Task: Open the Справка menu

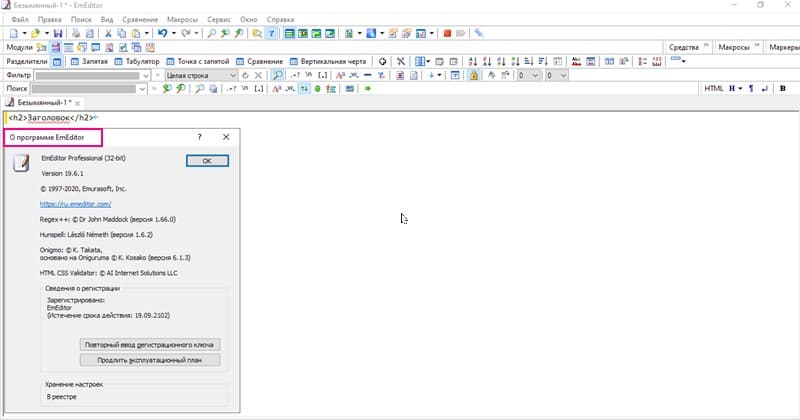Action: (281, 19)
